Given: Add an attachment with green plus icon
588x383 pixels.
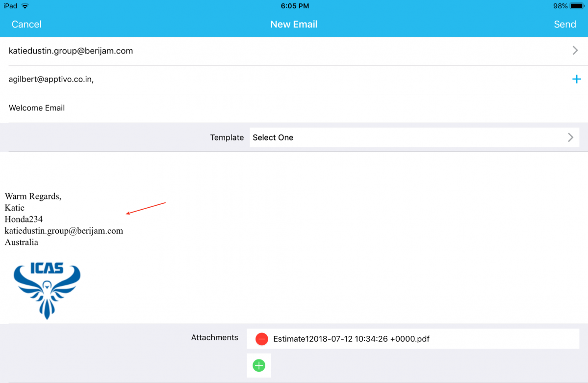Looking at the screenshot, I should (x=259, y=365).
